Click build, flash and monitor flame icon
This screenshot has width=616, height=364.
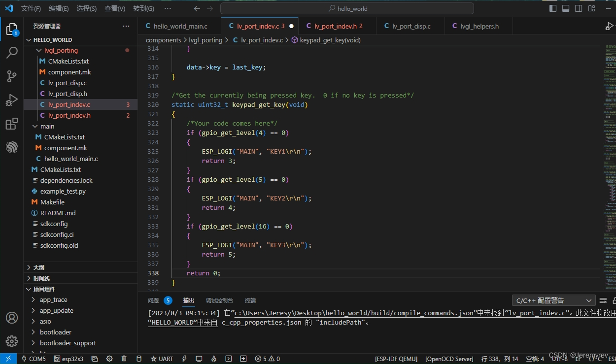coord(214,359)
